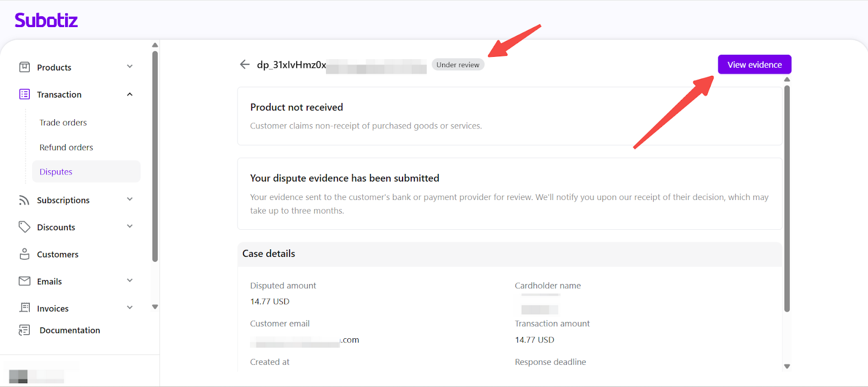Click the Products box icon

click(24, 67)
